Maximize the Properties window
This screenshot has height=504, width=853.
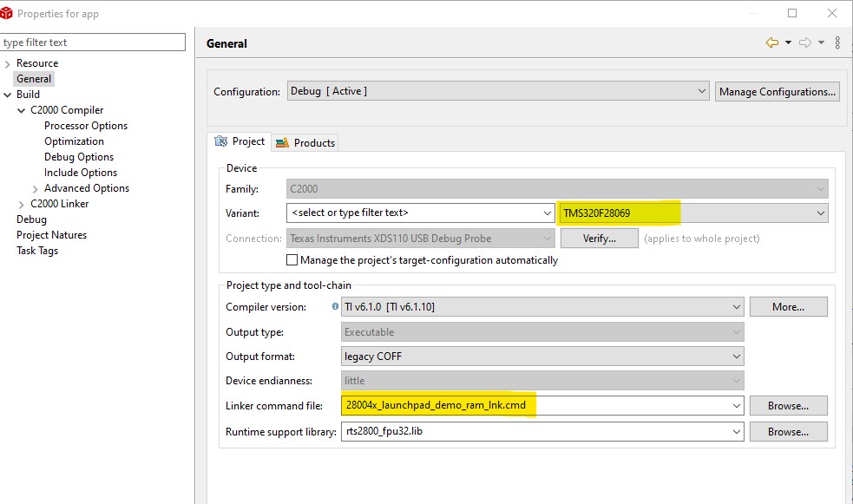coord(792,13)
